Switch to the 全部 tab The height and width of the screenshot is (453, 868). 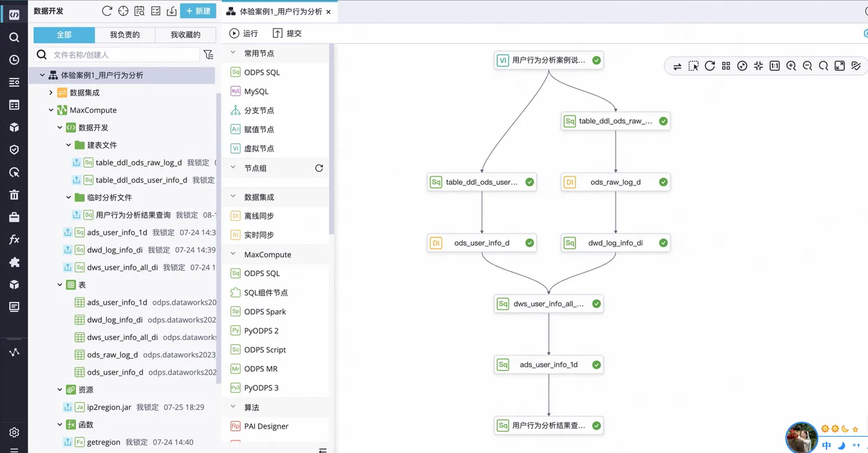[x=64, y=35]
